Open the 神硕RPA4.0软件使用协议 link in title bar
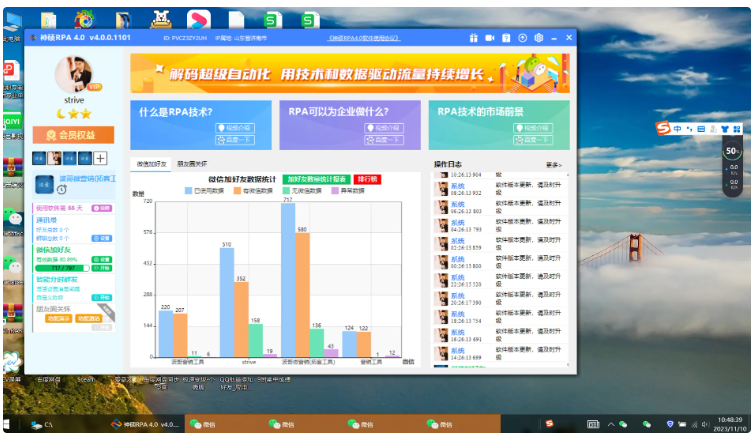The height and width of the screenshot is (438, 754). (x=364, y=38)
